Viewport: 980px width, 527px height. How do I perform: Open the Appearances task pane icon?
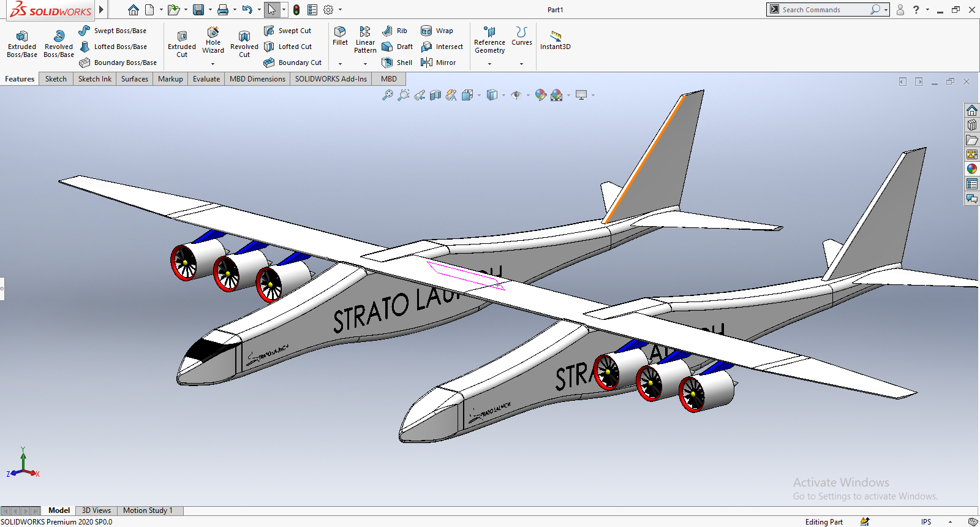click(972, 169)
